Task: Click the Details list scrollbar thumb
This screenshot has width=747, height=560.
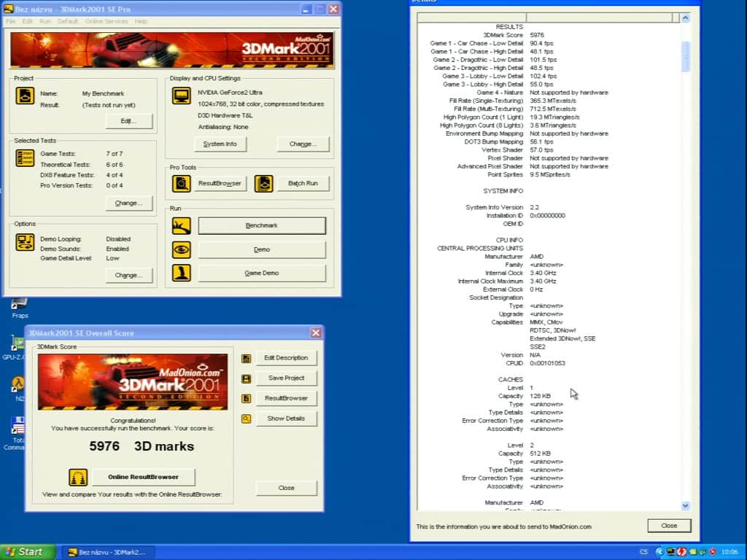Action: pos(686,57)
